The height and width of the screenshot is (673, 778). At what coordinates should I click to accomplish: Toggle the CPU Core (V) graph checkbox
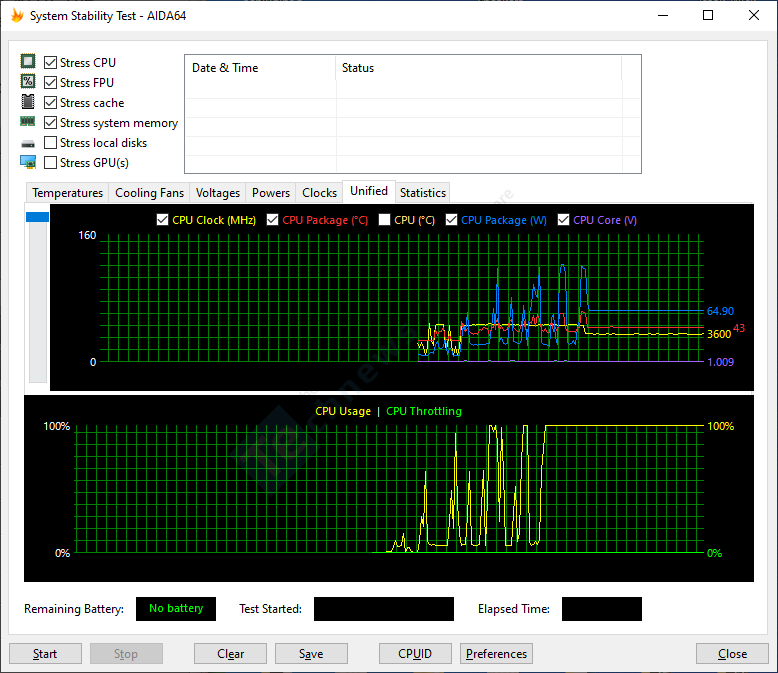coord(563,219)
